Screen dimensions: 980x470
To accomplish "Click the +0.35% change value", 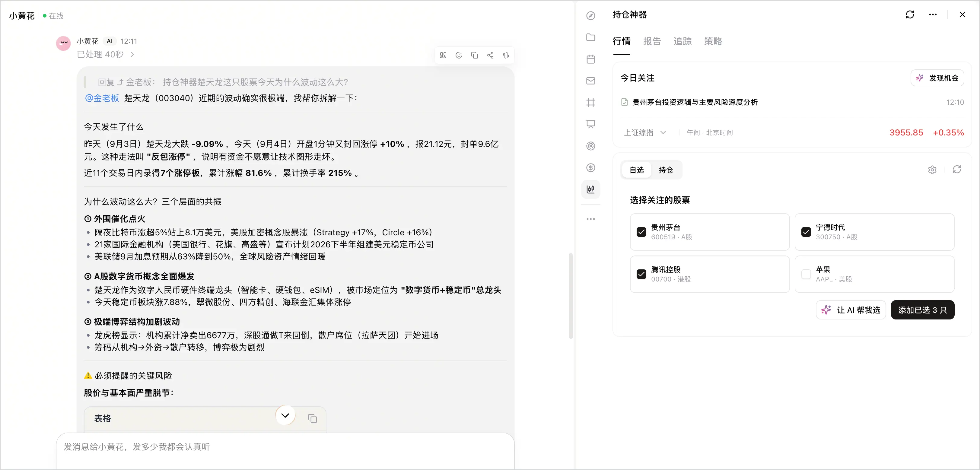I will click(x=948, y=132).
